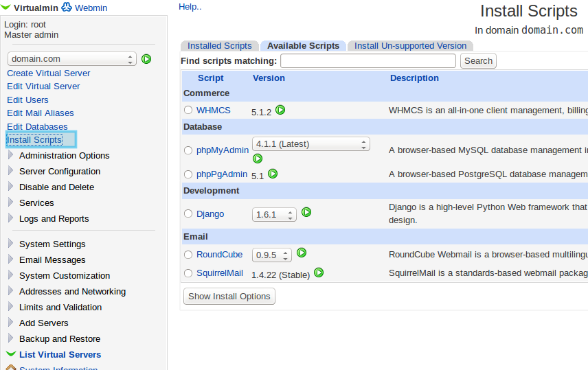Click the Webmin logo icon
The height and width of the screenshot is (370, 588).
pos(67,8)
